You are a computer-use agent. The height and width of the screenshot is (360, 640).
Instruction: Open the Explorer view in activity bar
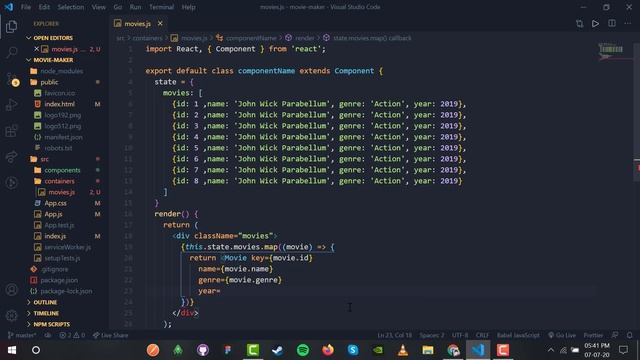point(11,27)
